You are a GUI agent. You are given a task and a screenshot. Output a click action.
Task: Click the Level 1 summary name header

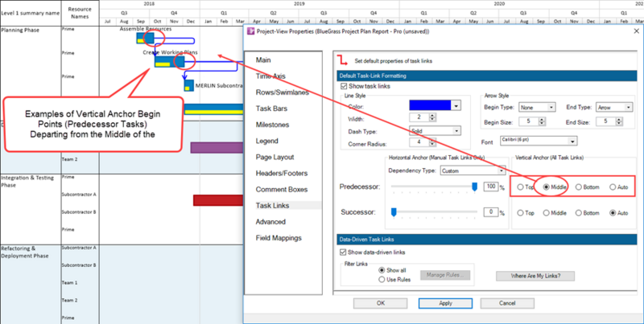tap(30, 13)
